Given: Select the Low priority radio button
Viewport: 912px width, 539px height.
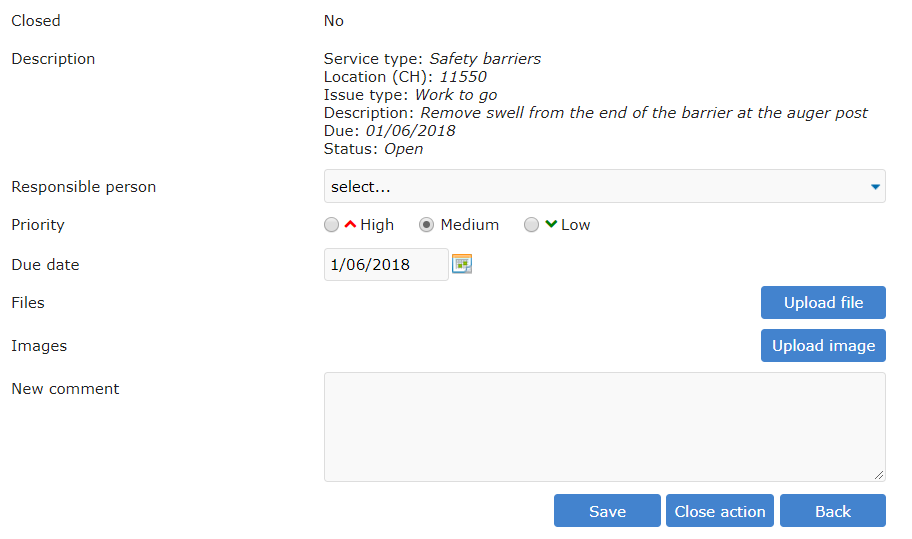Looking at the screenshot, I should point(532,225).
